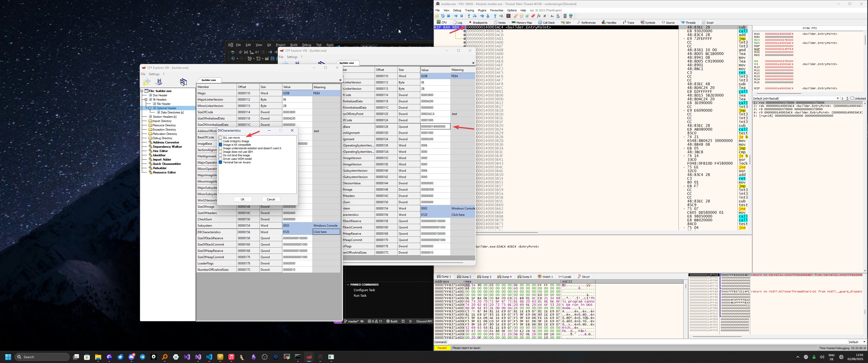Viewport: 868px width, 363px height.
Task: Click the globe icon in x64dbg toolbar
Action: (571, 16)
